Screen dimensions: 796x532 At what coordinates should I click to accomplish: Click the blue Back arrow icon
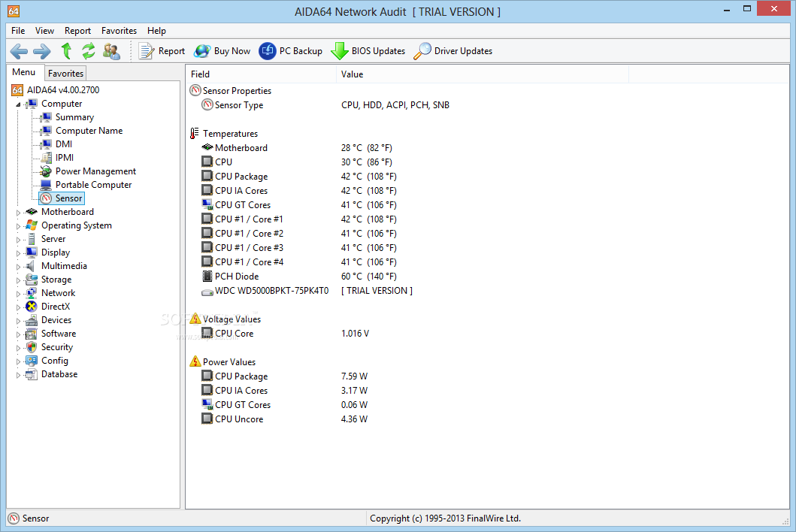(x=19, y=51)
